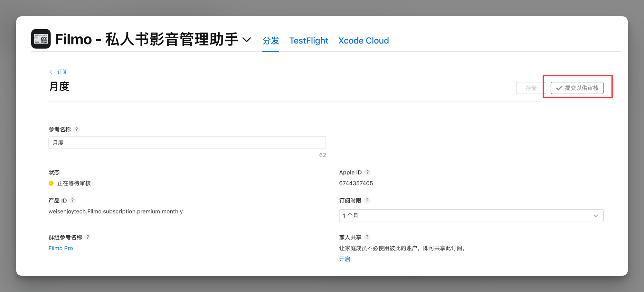Click the Filmo app icon
This screenshot has width=644, height=292.
(41, 39)
